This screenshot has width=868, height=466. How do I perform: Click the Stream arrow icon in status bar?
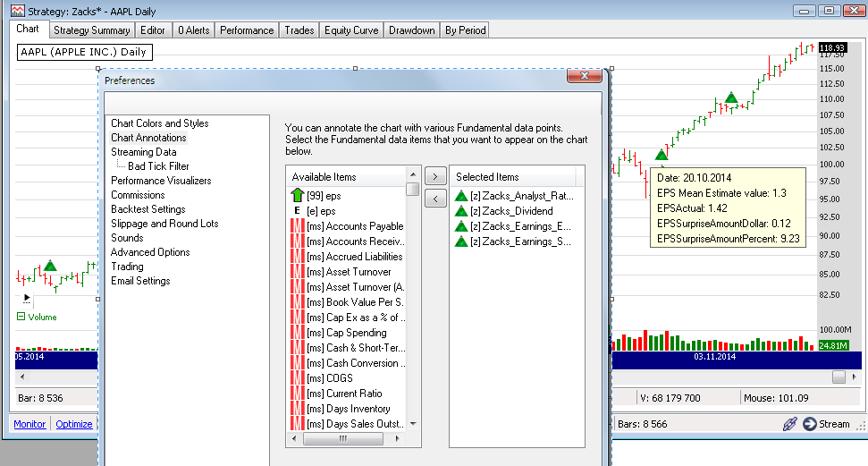pyautogui.click(x=810, y=424)
